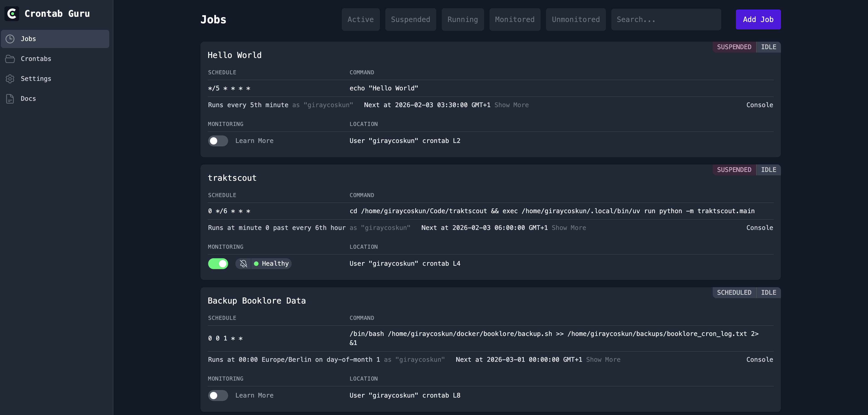868x415 pixels.
Task: Enable monitoring for Hello World job
Action: (218, 141)
